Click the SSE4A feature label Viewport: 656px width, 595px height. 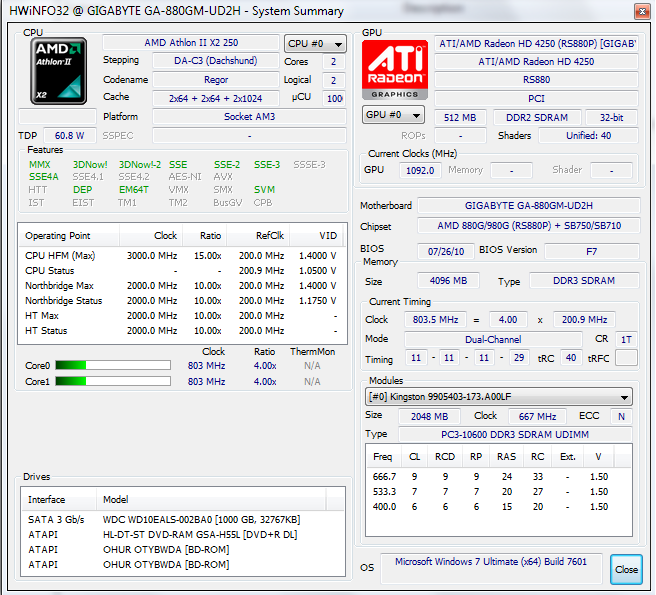click(44, 177)
